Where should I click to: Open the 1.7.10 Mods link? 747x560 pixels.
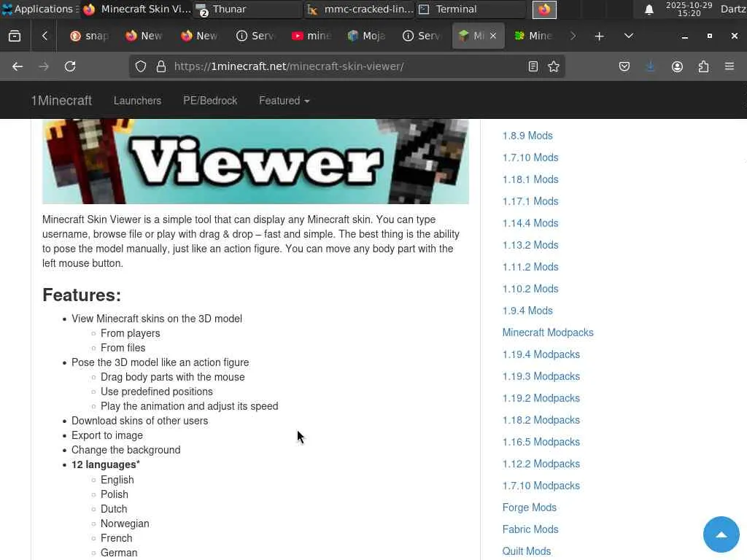(x=530, y=157)
